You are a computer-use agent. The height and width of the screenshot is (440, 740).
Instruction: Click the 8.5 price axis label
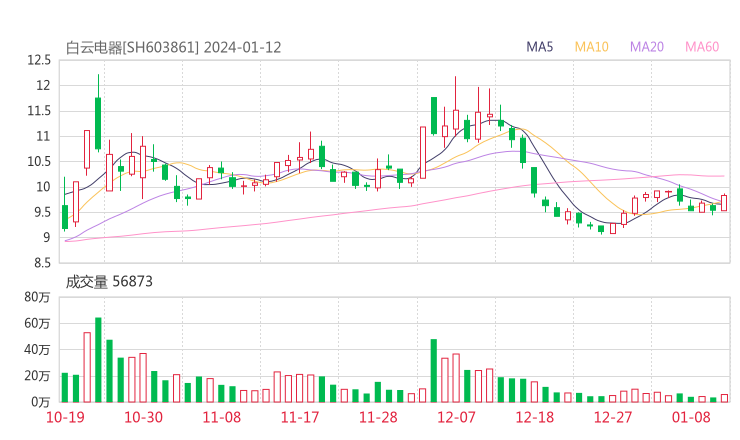click(42, 263)
